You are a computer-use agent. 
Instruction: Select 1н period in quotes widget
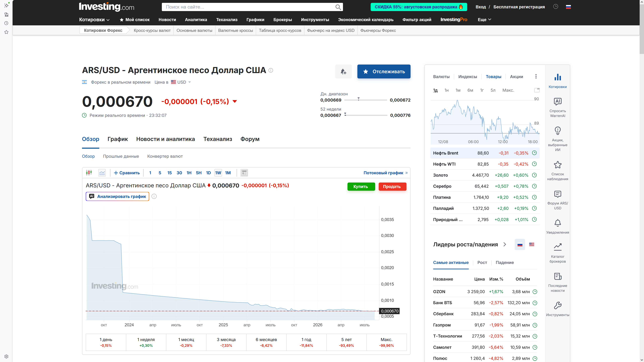click(x=446, y=90)
